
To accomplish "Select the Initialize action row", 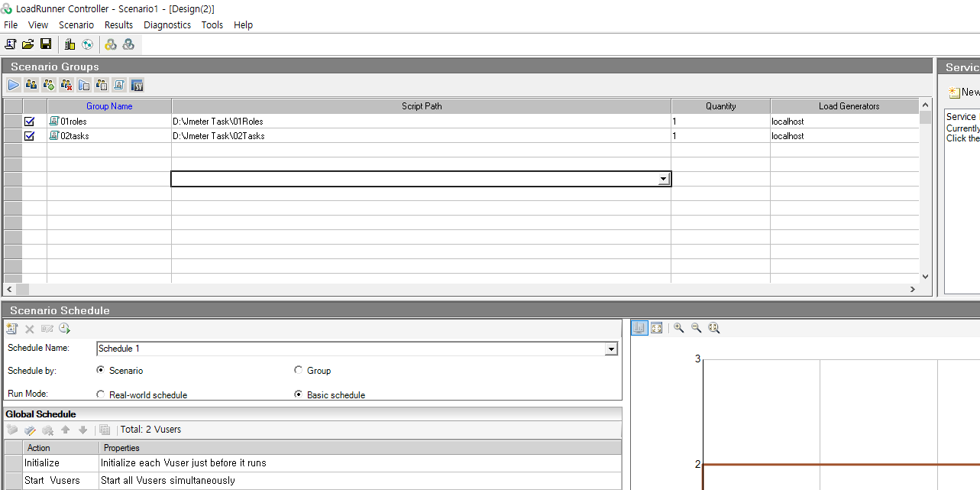I will [x=313, y=462].
